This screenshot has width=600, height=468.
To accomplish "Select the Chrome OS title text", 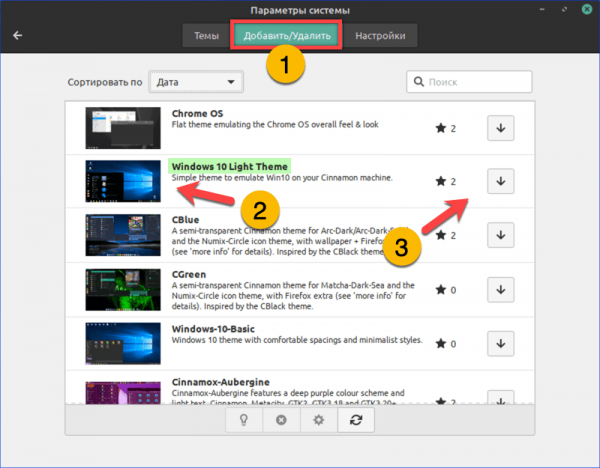I will click(x=197, y=114).
